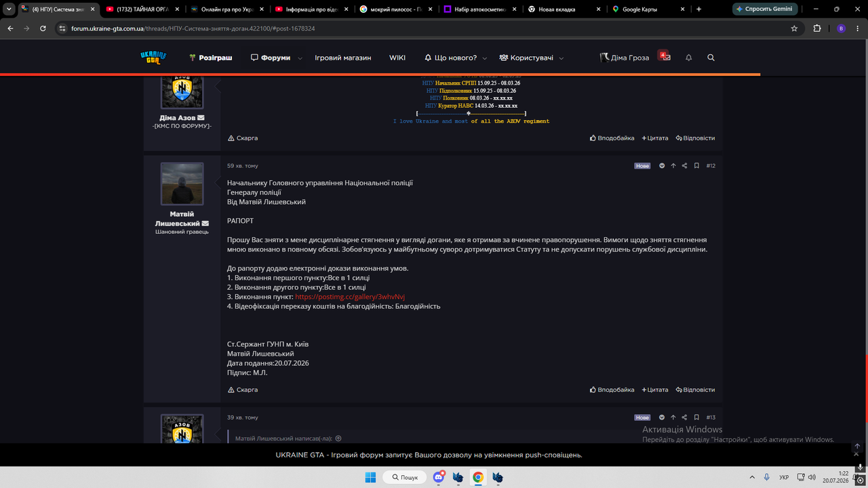Expand the Що нового? dropdown arrow
The height and width of the screenshot is (488, 868).
(x=485, y=58)
